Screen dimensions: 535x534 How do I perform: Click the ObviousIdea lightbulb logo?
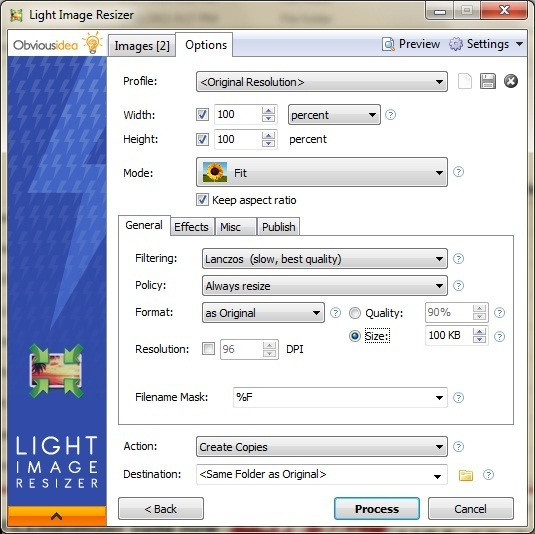[x=92, y=43]
